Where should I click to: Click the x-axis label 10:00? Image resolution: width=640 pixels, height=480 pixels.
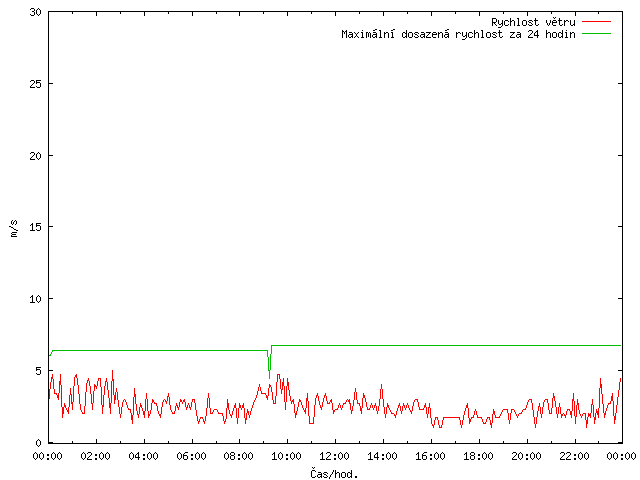coord(287,456)
